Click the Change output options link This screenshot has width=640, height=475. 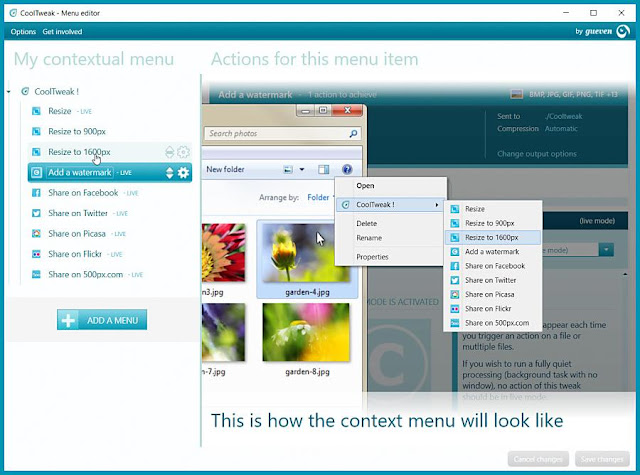[x=537, y=154]
